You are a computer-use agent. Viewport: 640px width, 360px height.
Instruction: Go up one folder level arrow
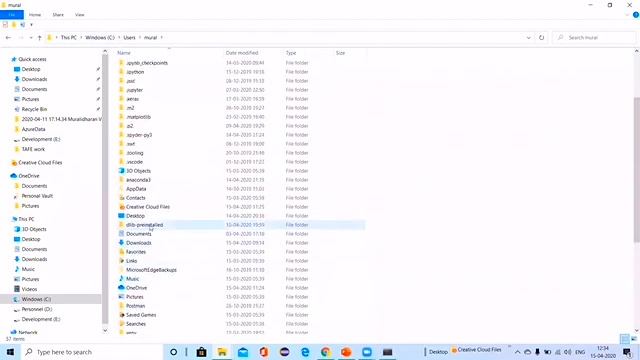coord(40,38)
